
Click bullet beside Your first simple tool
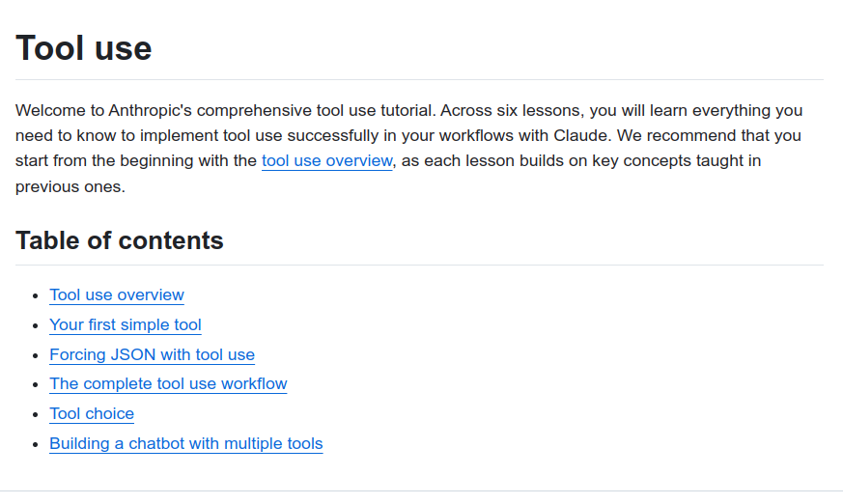pos(36,325)
